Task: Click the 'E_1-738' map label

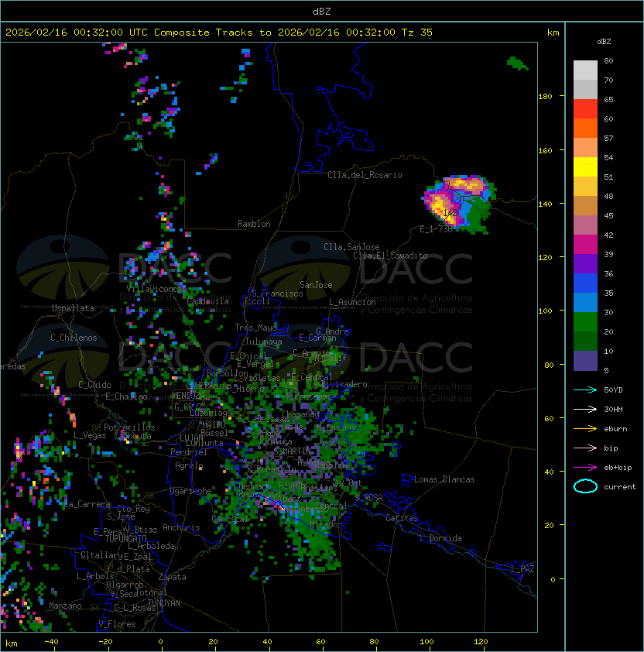Action: point(436,229)
